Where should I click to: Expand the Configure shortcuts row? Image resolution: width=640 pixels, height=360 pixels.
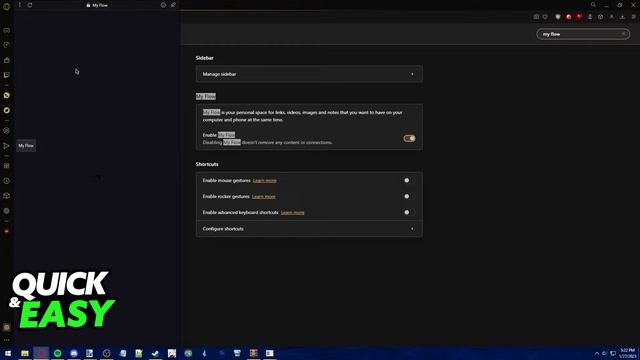tap(309, 229)
